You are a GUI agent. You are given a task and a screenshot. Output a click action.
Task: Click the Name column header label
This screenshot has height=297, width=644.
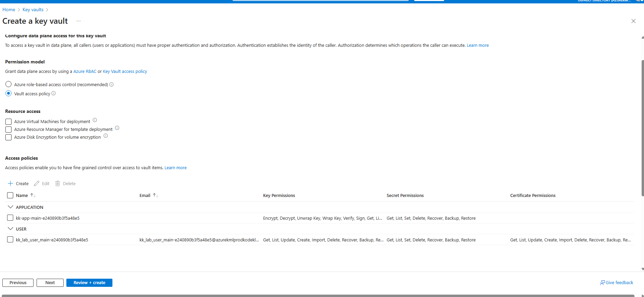click(x=22, y=195)
